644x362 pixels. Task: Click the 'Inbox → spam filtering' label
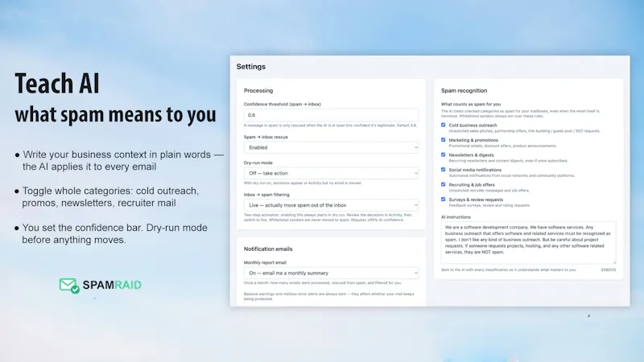click(x=266, y=195)
